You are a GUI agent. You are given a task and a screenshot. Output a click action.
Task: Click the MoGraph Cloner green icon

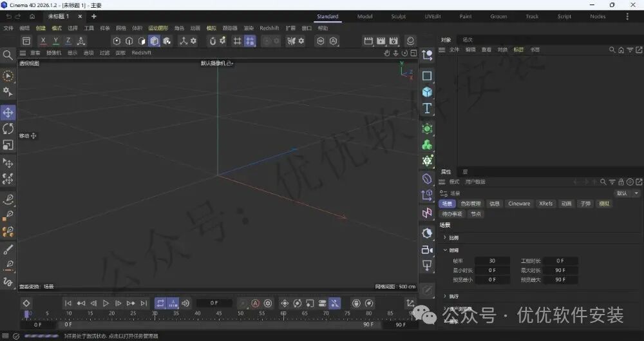point(427,145)
